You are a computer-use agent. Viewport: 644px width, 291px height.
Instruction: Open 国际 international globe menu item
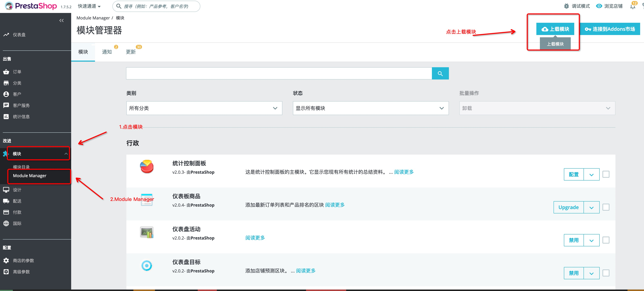tap(17, 224)
